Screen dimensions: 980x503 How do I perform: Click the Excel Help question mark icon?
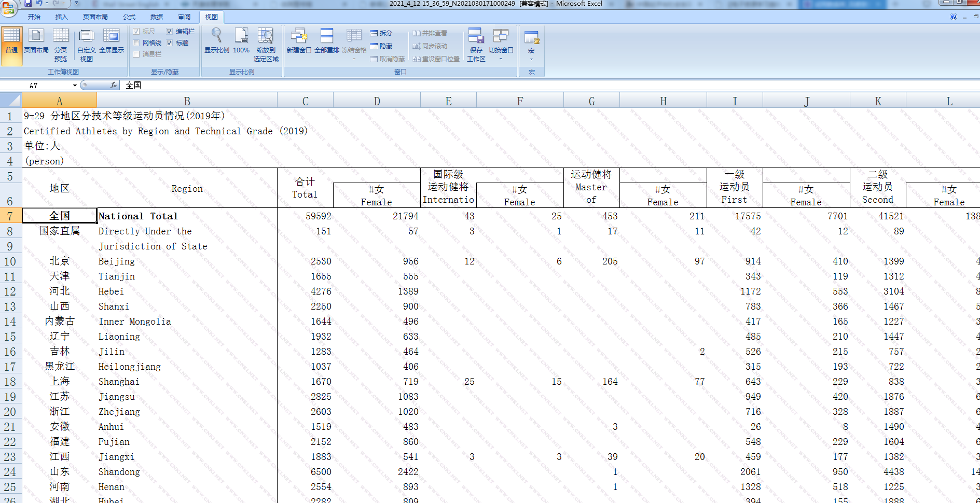click(954, 17)
